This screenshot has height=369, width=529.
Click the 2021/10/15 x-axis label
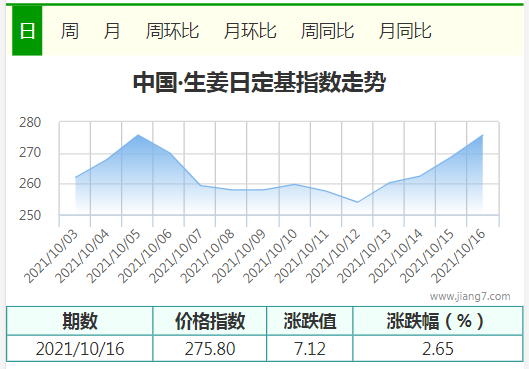click(x=428, y=256)
